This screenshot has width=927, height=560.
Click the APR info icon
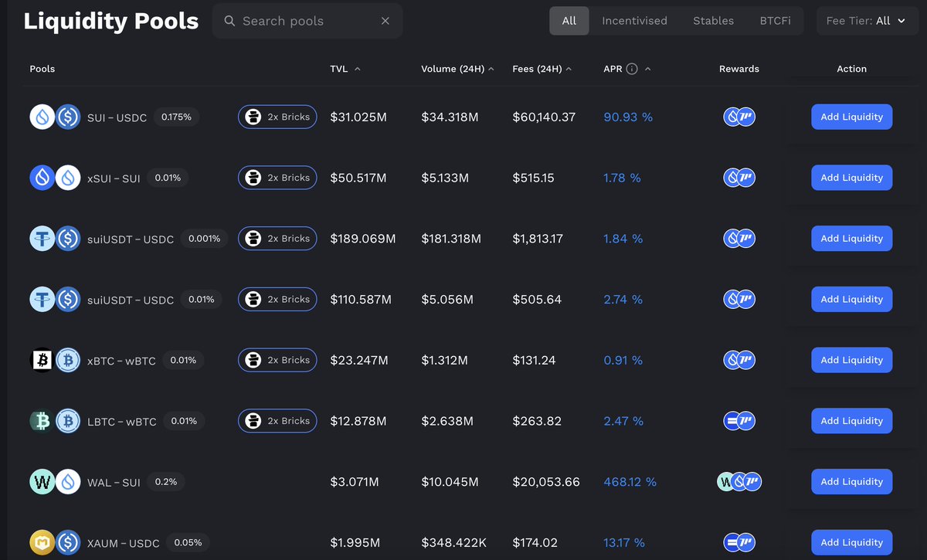click(632, 69)
